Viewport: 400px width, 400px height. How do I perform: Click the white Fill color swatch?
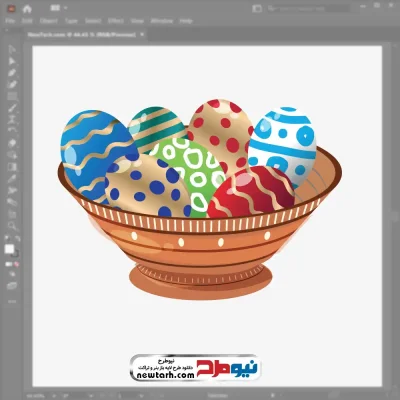pos(9,249)
